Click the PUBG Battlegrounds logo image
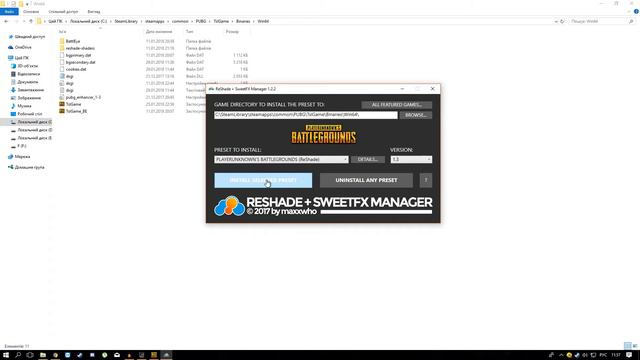Viewport: 640px width, 360px height. coord(324,134)
